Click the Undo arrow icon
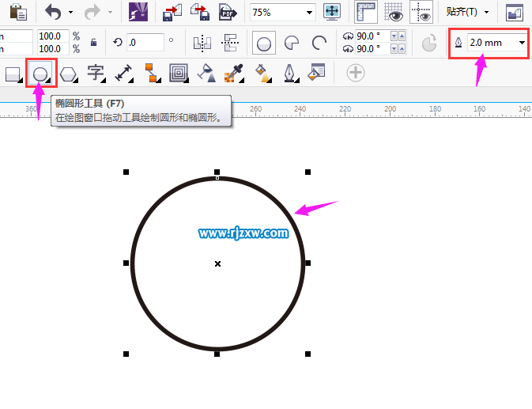This screenshot has width=532, height=409. click(x=53, y=12)
